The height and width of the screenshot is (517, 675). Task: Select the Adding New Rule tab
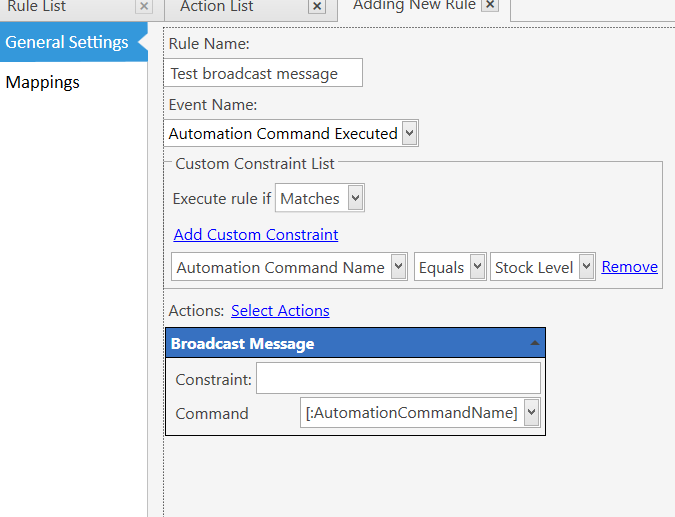[414, 5]
